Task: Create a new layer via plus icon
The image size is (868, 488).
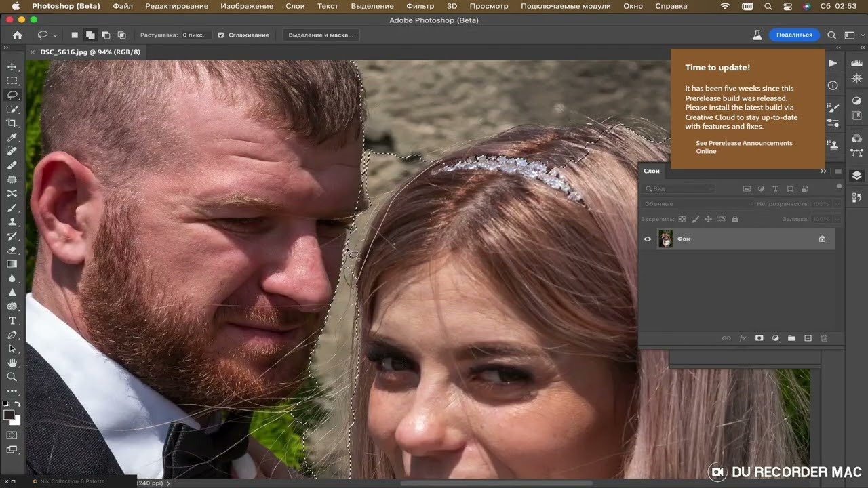Action: click(x=808, y=338)
